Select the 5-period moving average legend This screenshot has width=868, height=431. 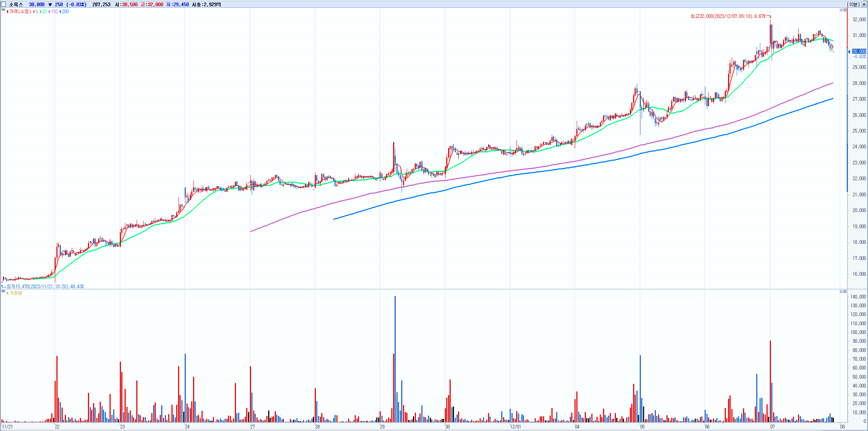click(36, 11)
